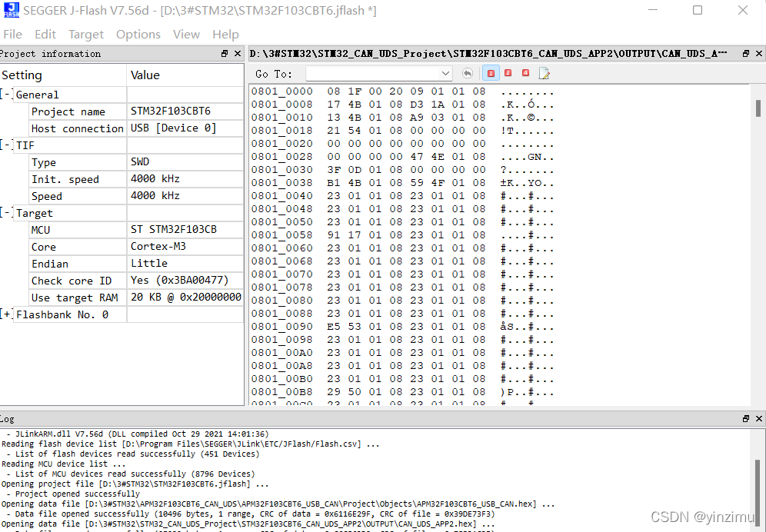Image resolution: width=766 pixels, height=532 pixels.
Task: Click hex address 0801_0028
Action: 282,157
